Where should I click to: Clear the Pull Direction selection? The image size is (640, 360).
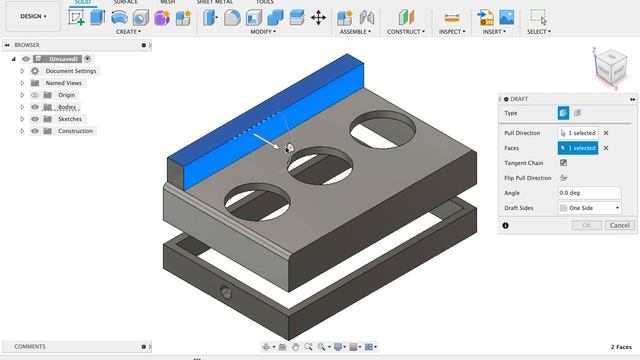(x=606, y=133)
